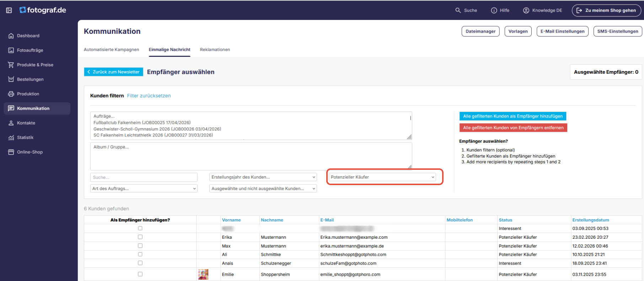Click the search magnifier icon
Image resolution: width=644 pixels, height=281 pixels.
pyautogui.click(x=458, y=10)
